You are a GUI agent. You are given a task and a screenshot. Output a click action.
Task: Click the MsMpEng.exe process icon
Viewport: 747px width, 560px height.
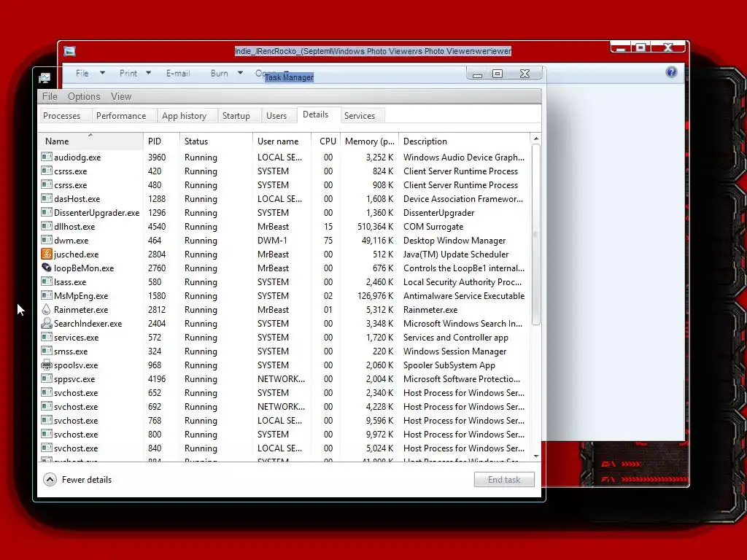[46, 295]
